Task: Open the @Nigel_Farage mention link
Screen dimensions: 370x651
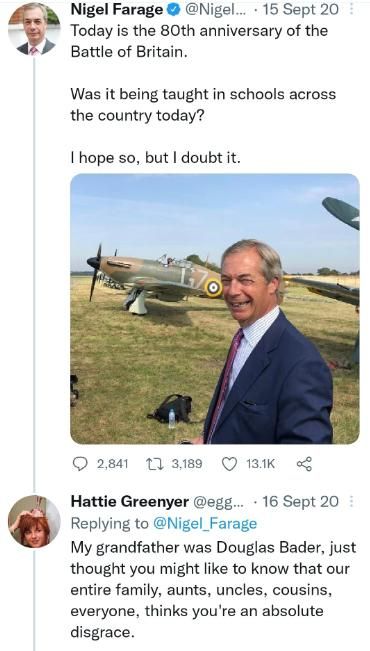Action: point(205,524)
